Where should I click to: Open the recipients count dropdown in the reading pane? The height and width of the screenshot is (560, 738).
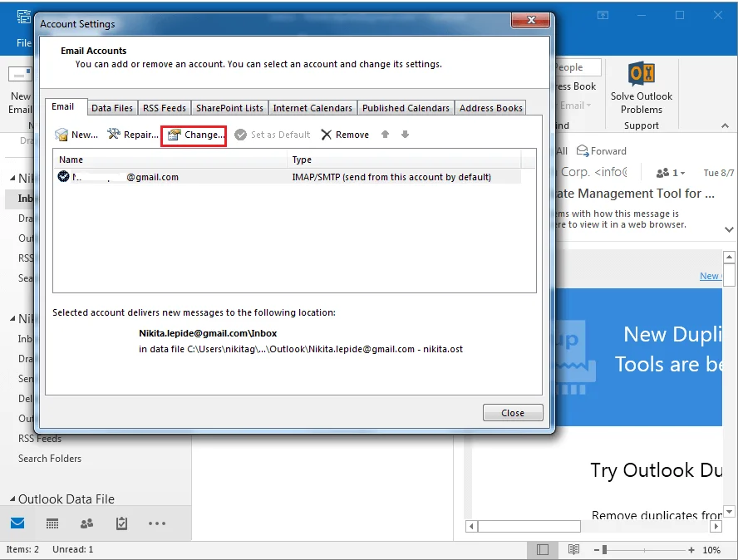pyautogui.click(x=670, y=173)
